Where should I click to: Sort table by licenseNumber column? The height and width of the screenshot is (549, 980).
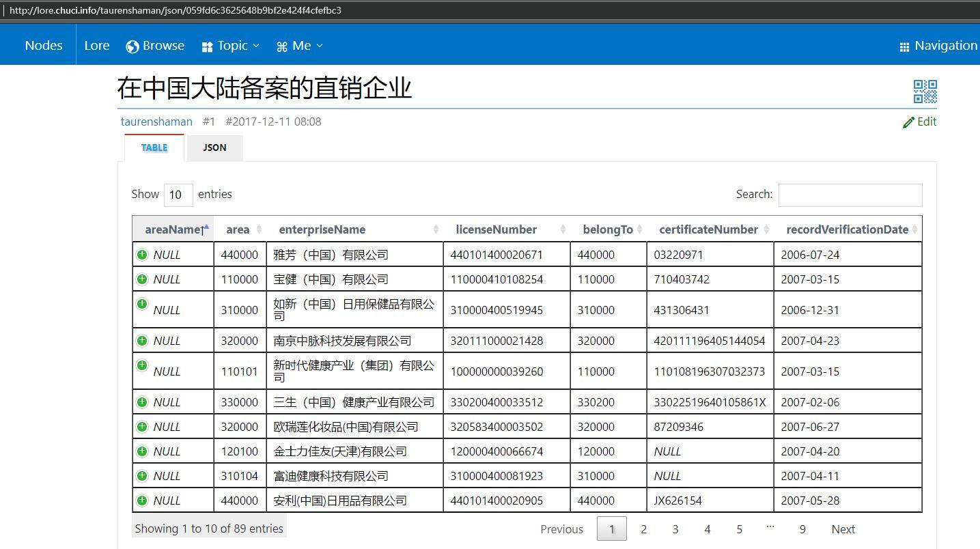coord(507,229)
